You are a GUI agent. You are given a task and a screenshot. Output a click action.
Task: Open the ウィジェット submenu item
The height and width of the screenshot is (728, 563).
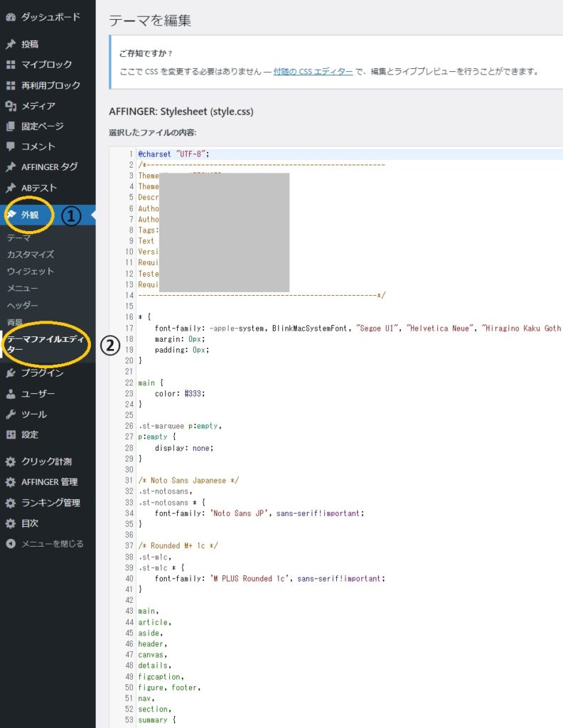[30, 272]
